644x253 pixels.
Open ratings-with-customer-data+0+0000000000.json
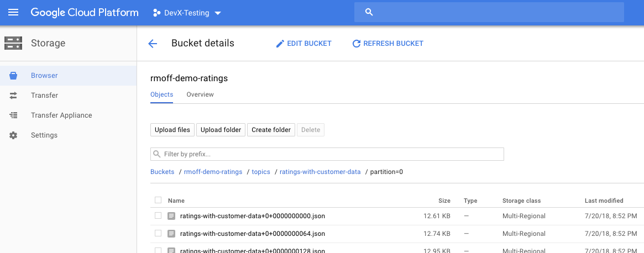[x=253, y=215]
